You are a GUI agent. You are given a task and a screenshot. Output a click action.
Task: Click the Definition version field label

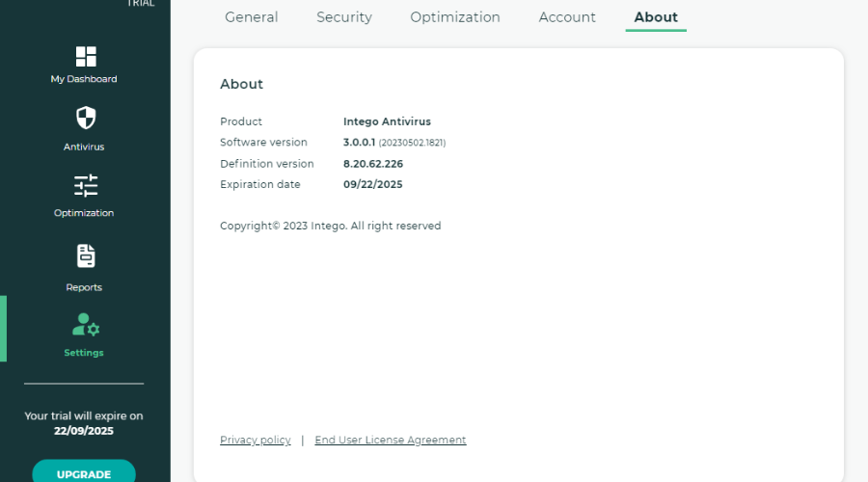pyautogui.click(x=267, y=164)
